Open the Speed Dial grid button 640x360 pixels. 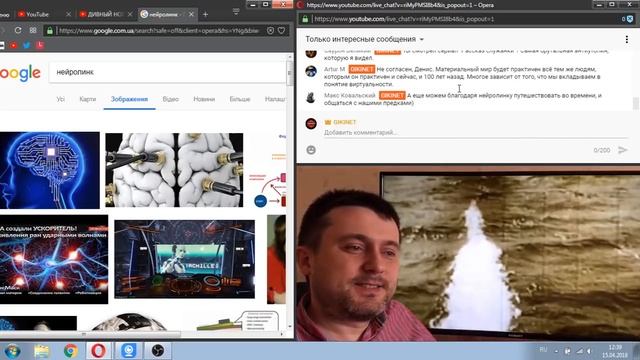coord(33,30)
